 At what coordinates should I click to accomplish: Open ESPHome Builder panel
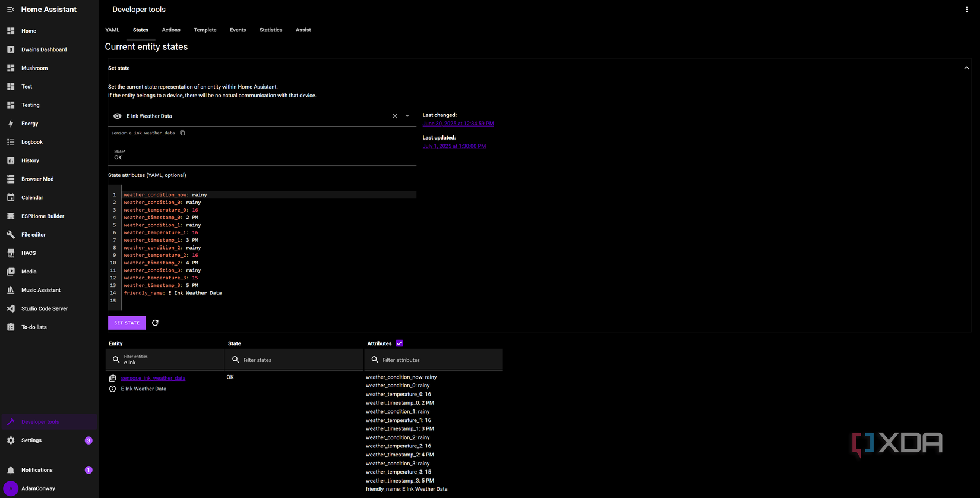(x=49, y=216)
